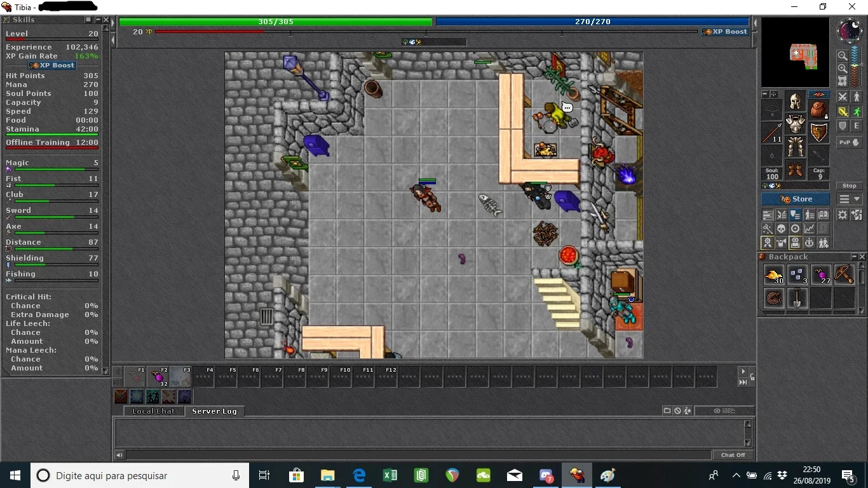
Task: Click the helmet equipment slot
Action: tap(796, 100)
